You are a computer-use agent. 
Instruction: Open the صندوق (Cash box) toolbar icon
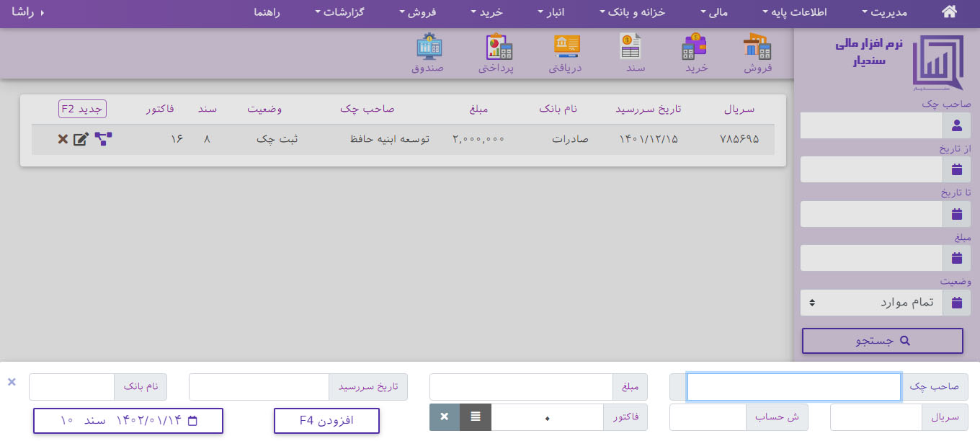tap(427, 53)
